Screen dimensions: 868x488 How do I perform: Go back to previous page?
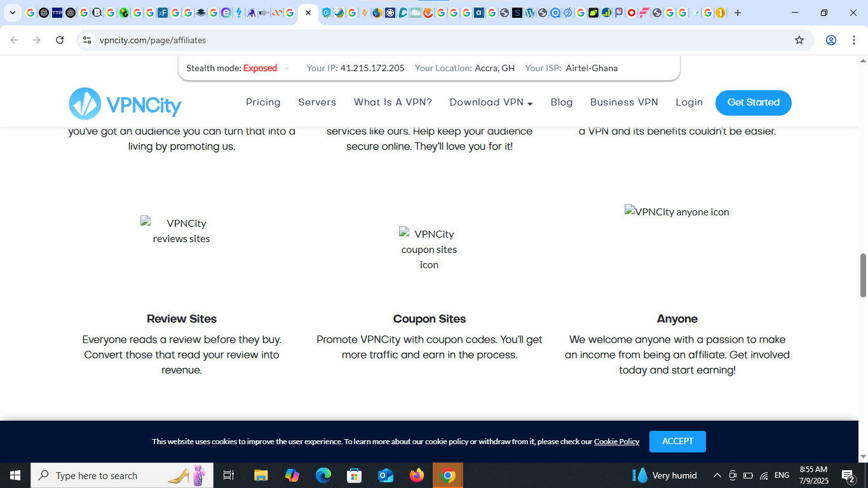tap(14, 40)
